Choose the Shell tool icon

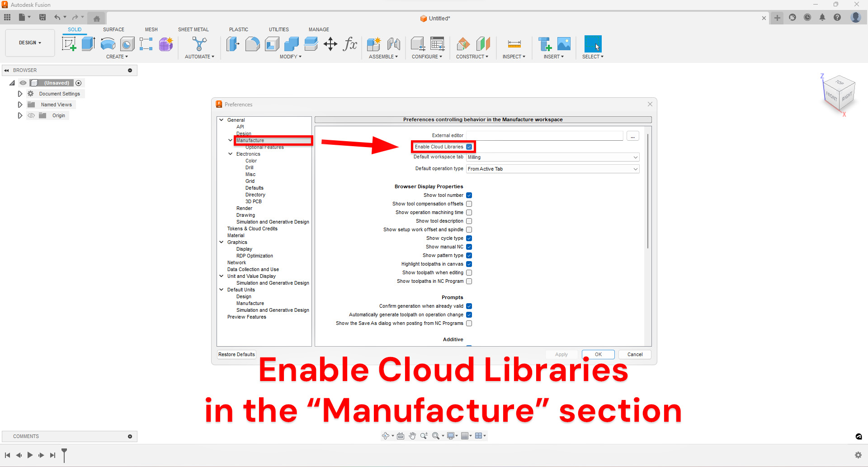272,44
